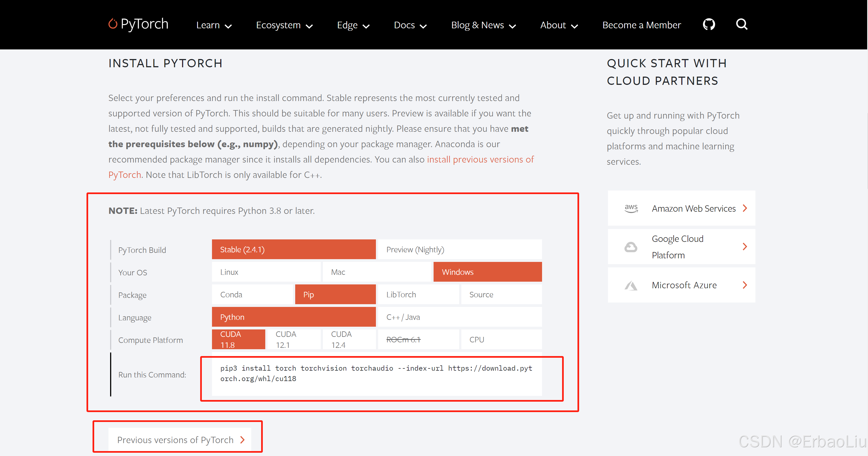
Task: Choose CUDA 11.8 compute platform
Action: (x=239, y=340)
